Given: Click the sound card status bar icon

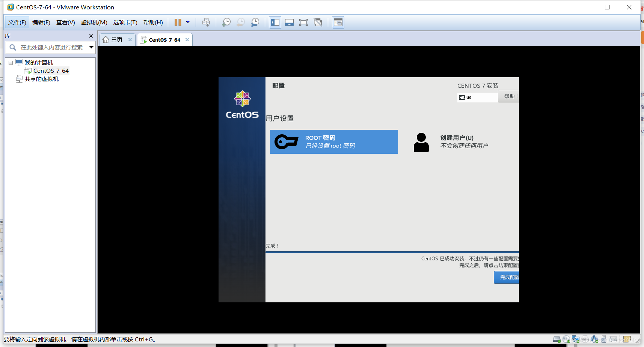Looking at the screenshot, I should point(594,339).
